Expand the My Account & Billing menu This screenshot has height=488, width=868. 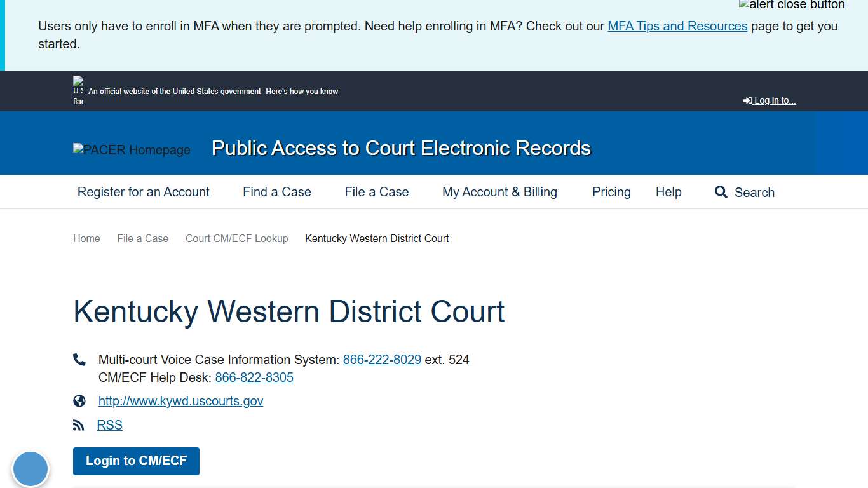tap(499, 192)
